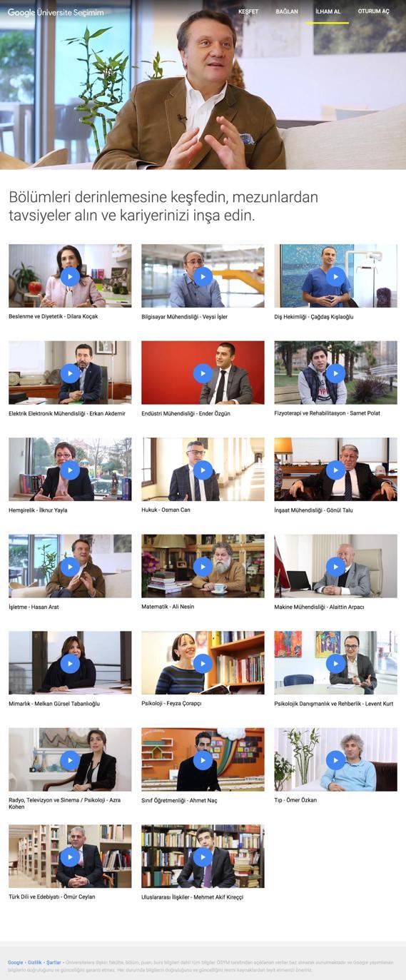
Task: Play the Psikoloji - Feyza Çorapçı video
Action: (203, 663)
